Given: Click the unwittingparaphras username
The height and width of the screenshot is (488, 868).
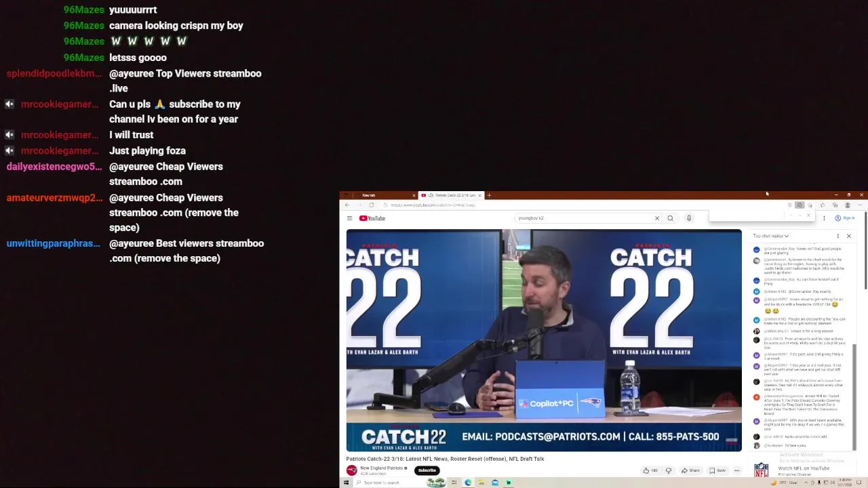Looking at the screenshot, I should tap(54, 243).
